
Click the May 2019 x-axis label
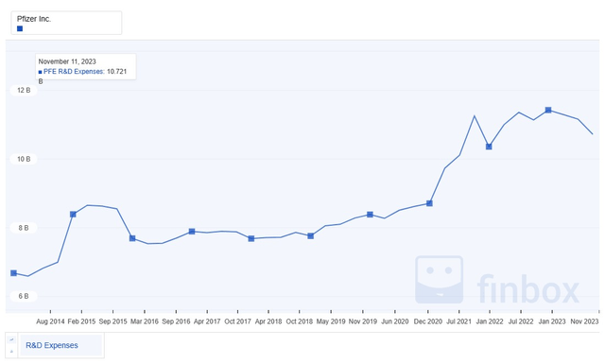coord(331,321)
